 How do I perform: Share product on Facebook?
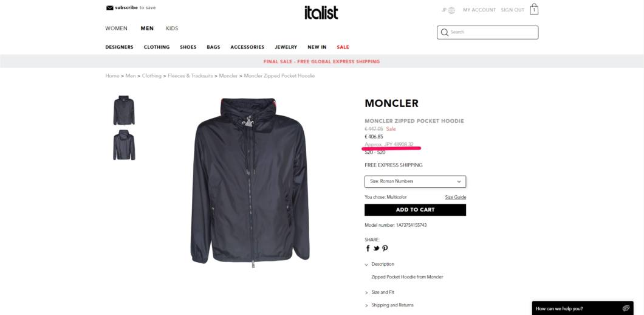368,248
